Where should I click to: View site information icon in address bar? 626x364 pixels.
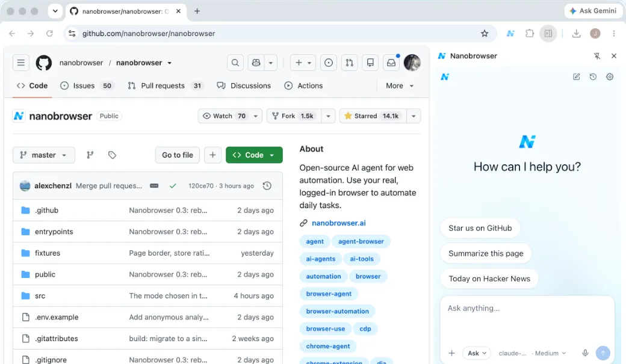72,34
